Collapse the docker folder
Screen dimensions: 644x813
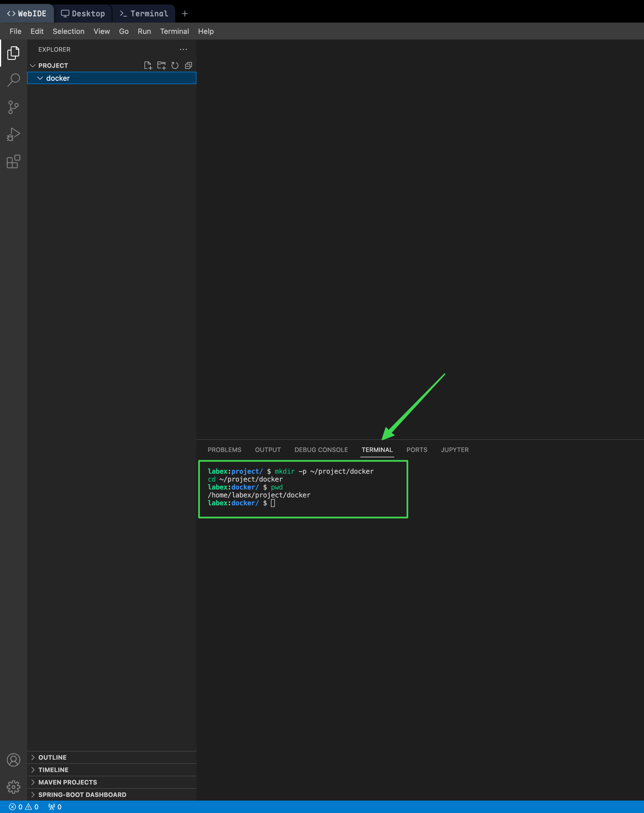(41, 78)
